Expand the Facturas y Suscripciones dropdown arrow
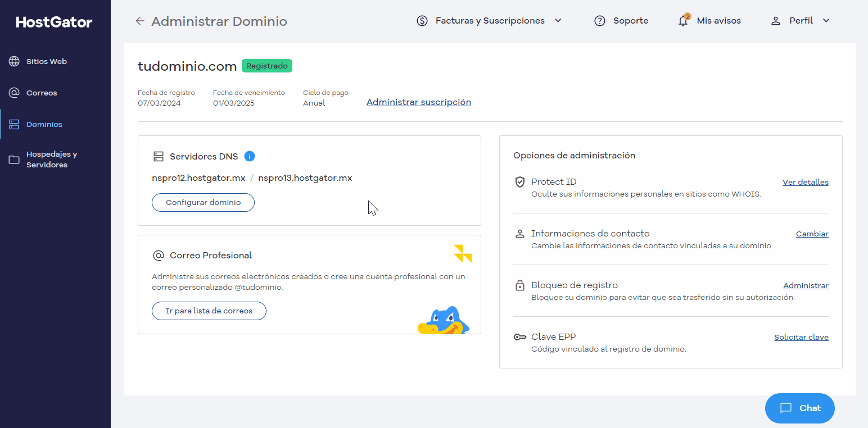 tap(558, 21)
